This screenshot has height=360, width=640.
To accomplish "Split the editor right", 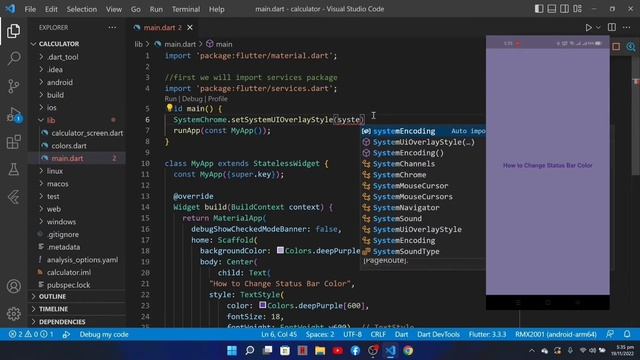I will (x=612, y=27).
